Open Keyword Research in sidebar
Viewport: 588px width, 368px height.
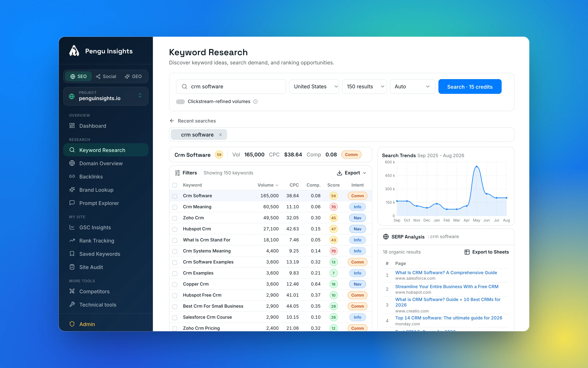(106, 150)
